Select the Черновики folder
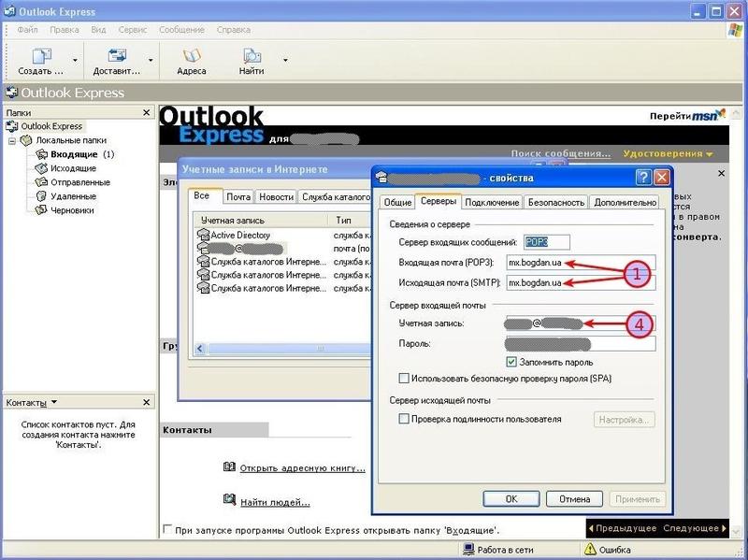The width and height of the screenshot is (748, 560). click(x=72, y=210)
